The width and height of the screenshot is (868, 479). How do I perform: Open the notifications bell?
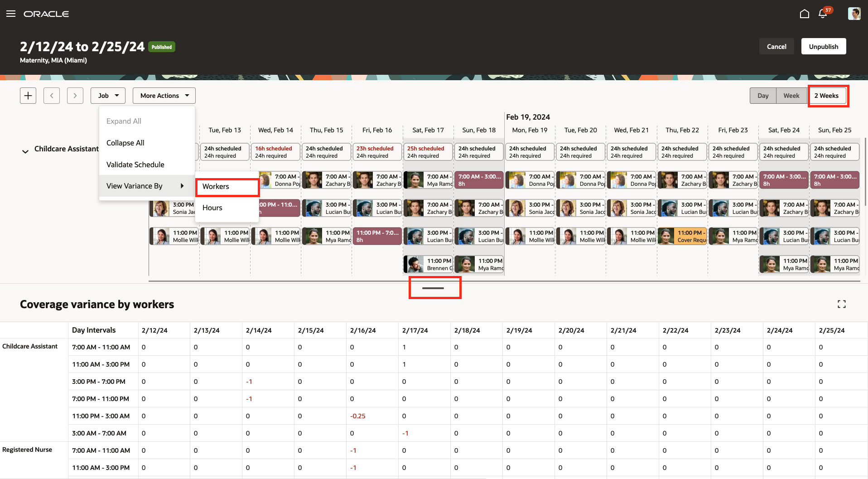click(x=823, y=14)
